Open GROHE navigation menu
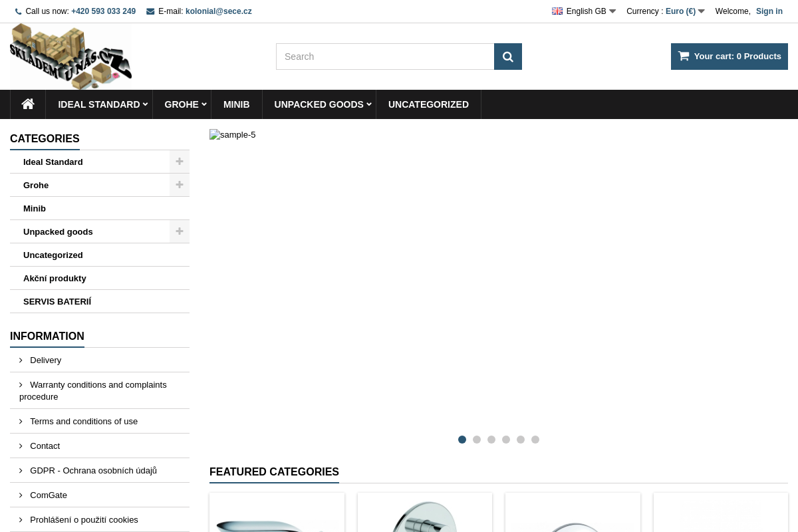 (x=182, y=104)
